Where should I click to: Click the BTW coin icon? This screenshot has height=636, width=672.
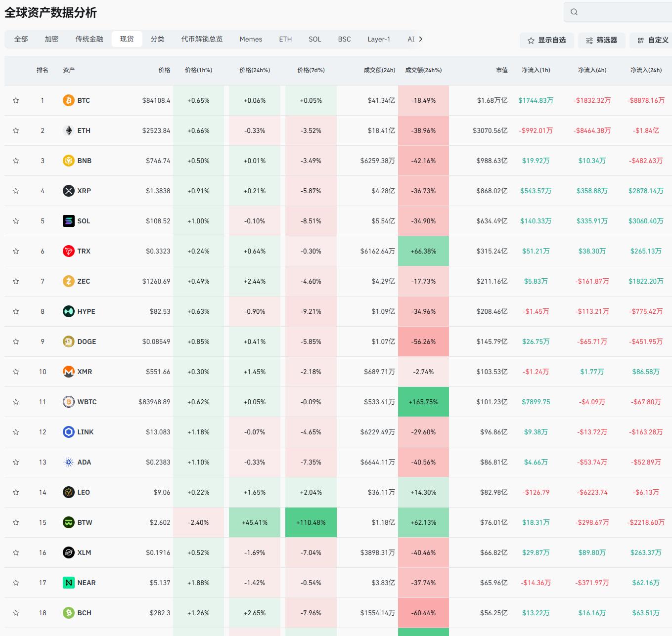(69, 522)
